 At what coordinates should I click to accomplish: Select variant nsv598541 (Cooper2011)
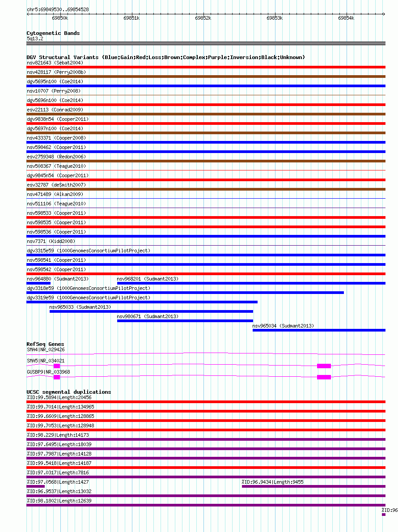(56, 260)
